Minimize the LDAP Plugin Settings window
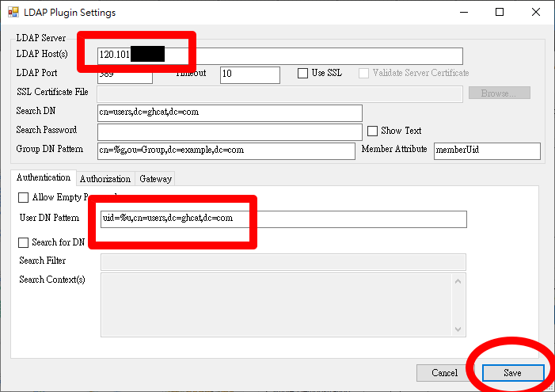The width and height of the screenshot is (555, 392). (464, 13)
